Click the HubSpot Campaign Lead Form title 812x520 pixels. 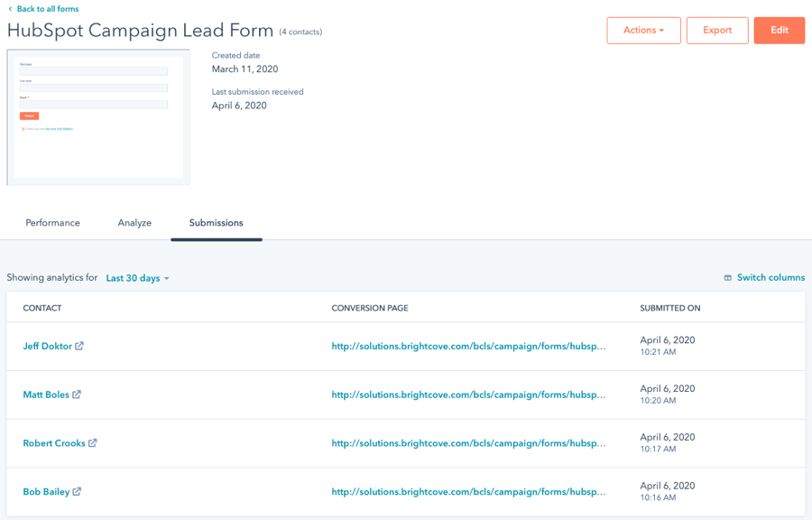(x=140, y=31)
